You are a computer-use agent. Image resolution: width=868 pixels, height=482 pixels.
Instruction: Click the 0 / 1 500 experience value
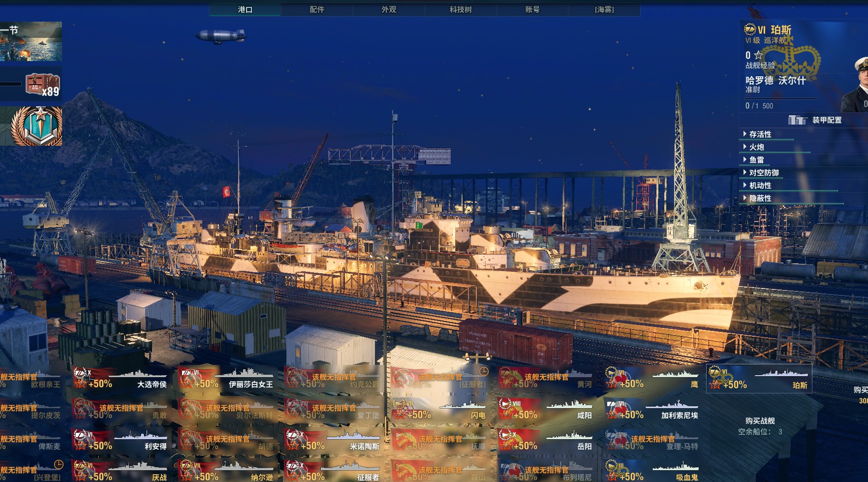coord(759,106)
